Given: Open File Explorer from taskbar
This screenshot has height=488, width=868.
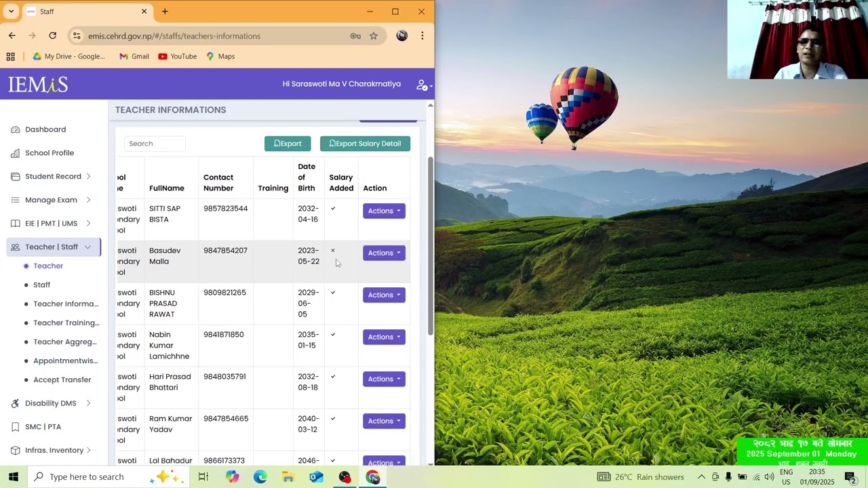Looking at the screenshot, I should pyautogui.click(x=288, y=477).
